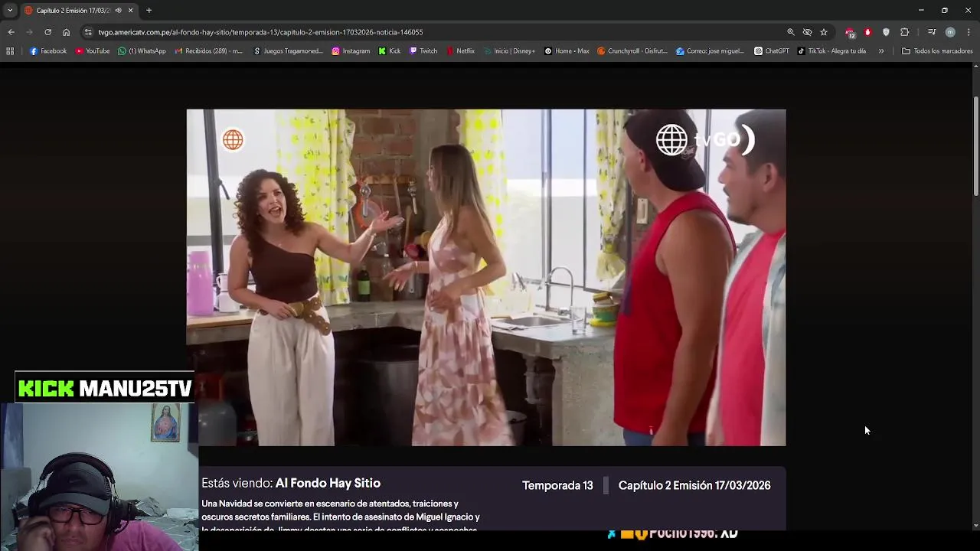Open the Extensions puzzle-piece menu

pyautogui.click(x=904, y=32)
